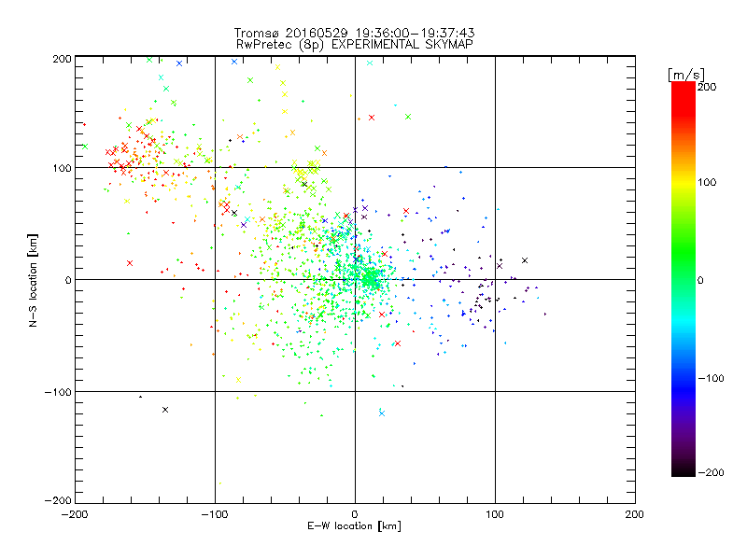
Task: Click the cyan X marker below the -100 gridline
Action: (x=382, y=413)
